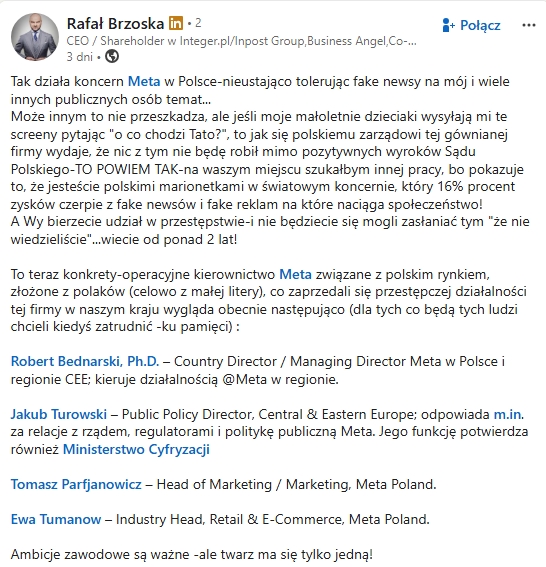Open Rafał Brzoska's name link

(x=115, y=24)
